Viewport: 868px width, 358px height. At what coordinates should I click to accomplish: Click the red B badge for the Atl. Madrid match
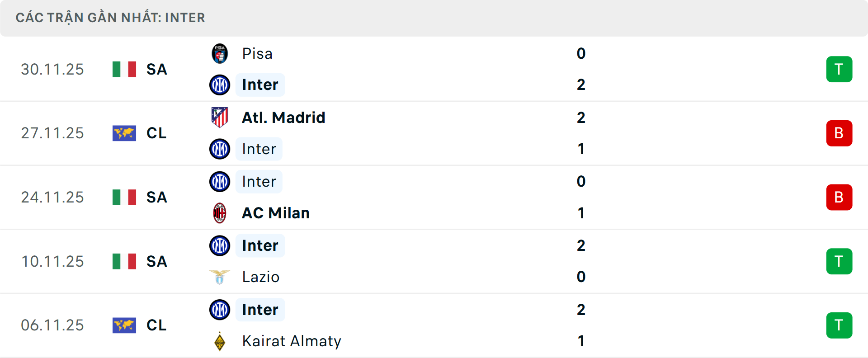(x=840, y=133)
